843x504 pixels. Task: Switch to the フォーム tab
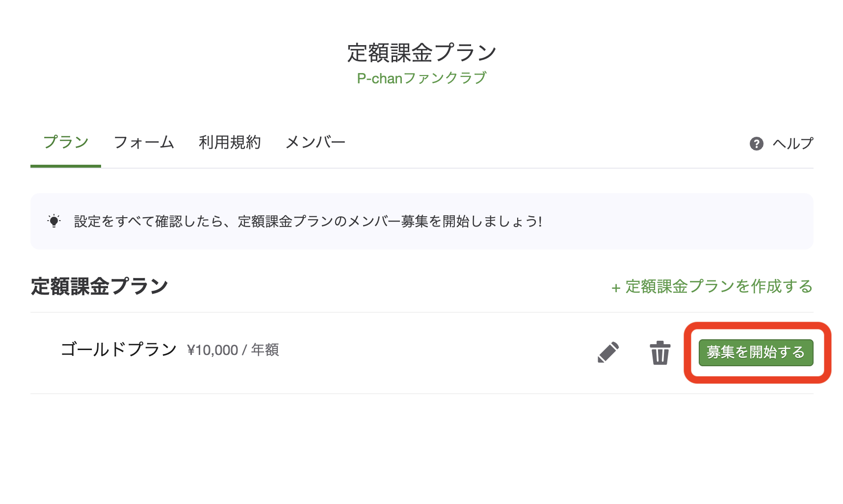[x=144, y=142]
